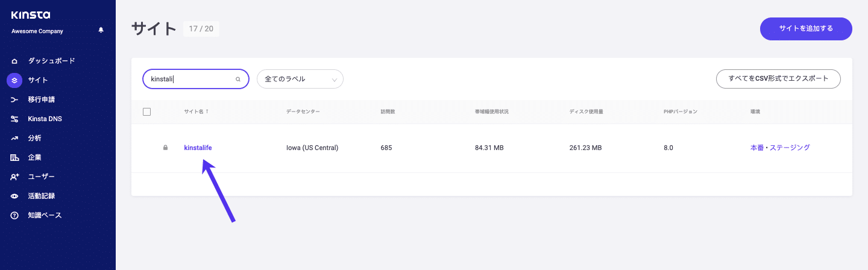
Task: Tick the select-all sites checkbox
Action: (146, 111)
